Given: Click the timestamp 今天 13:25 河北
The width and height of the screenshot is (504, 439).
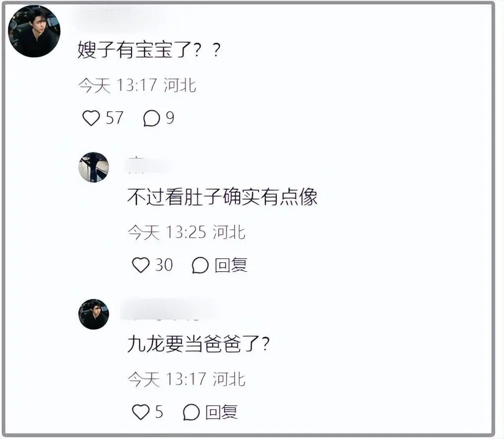Looking at the screenshot, I should pos(187,232).
